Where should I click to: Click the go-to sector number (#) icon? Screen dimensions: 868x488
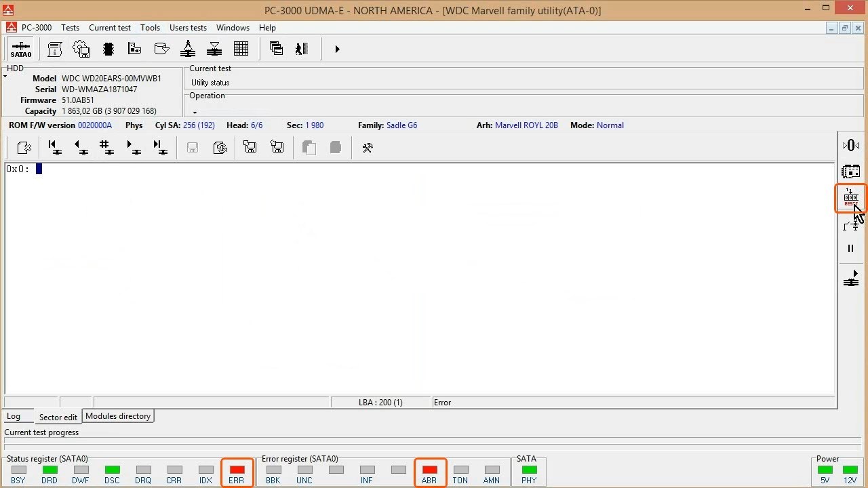click(x=106, y=148)
